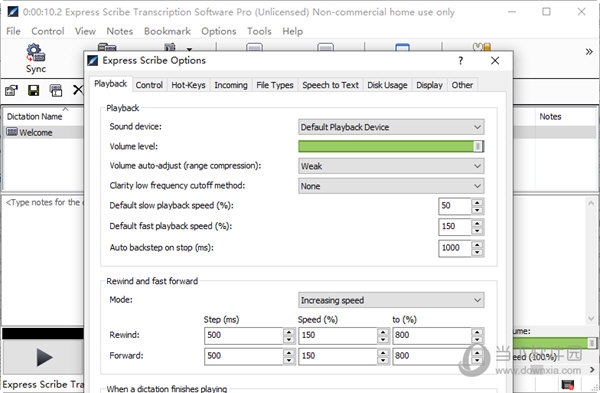Click the first small toolbar icon left of save
The height and width of the screenshot is (393, 600).
11,90
